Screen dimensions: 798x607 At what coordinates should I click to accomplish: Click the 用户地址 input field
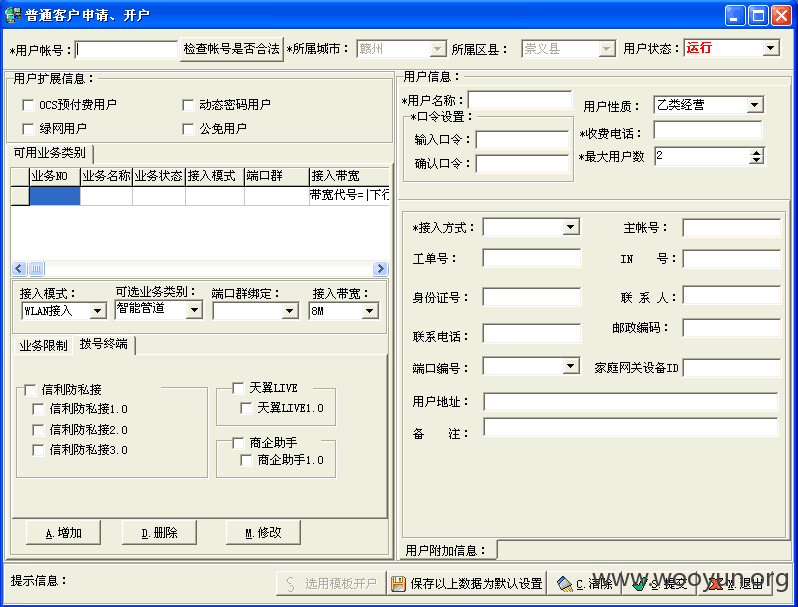pos(630,401)
